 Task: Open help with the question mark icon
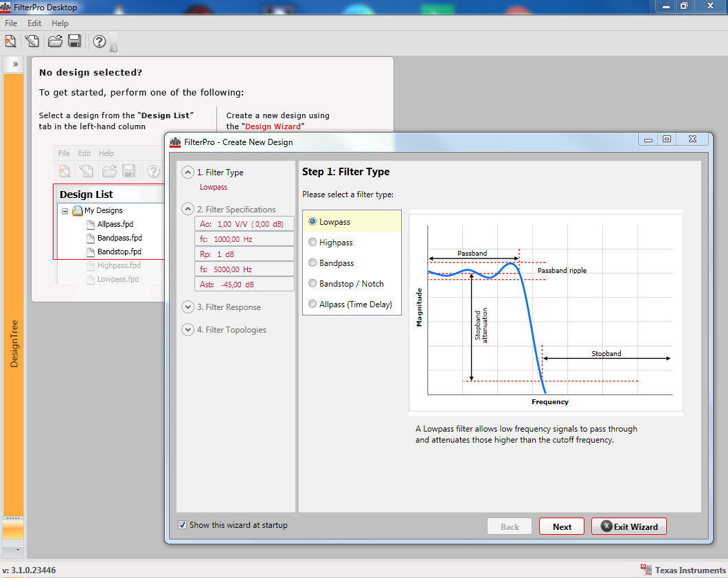click(100, 41)
